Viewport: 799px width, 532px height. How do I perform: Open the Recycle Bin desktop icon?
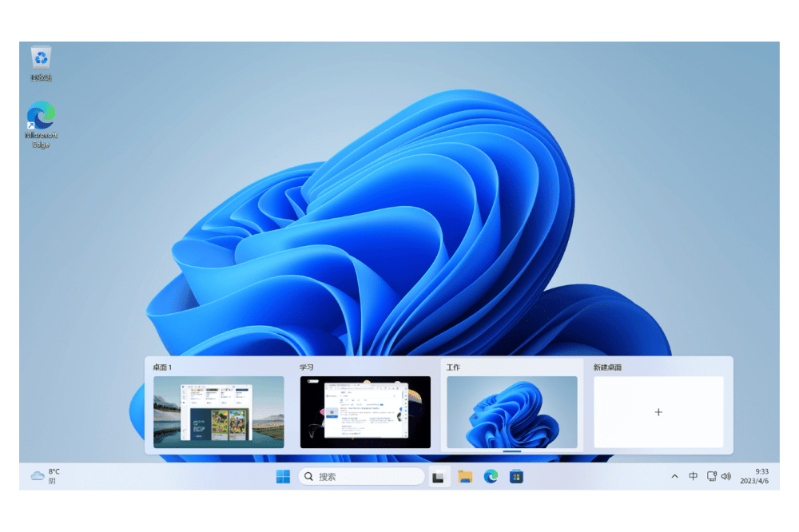[x=42, y=60]
